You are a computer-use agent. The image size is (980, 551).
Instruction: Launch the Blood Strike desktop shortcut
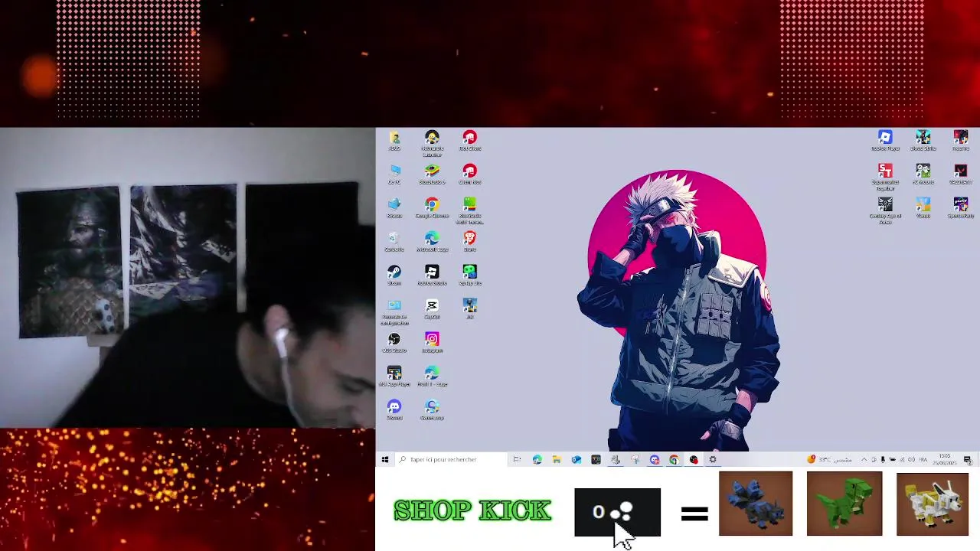923,140
